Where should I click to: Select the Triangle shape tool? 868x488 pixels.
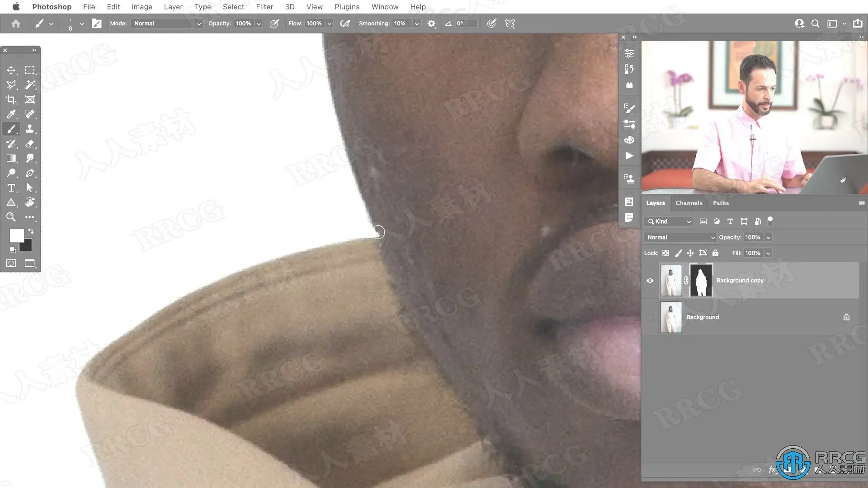(x=11, y=202)
